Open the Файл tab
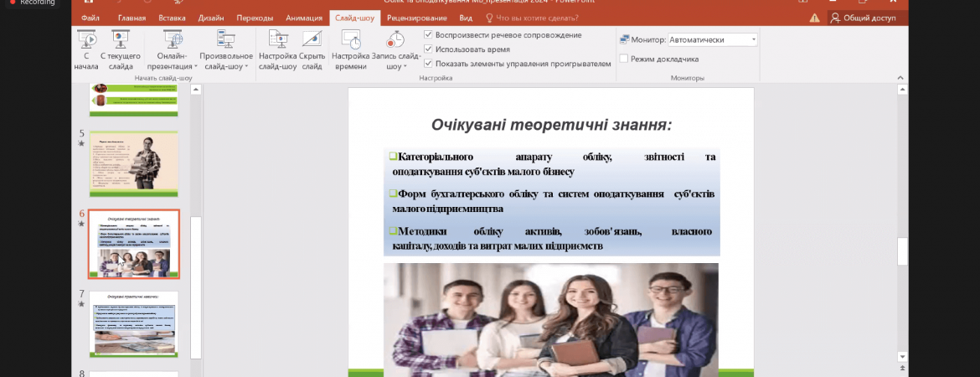Screen dimensions: 980x377 (90, 18)
